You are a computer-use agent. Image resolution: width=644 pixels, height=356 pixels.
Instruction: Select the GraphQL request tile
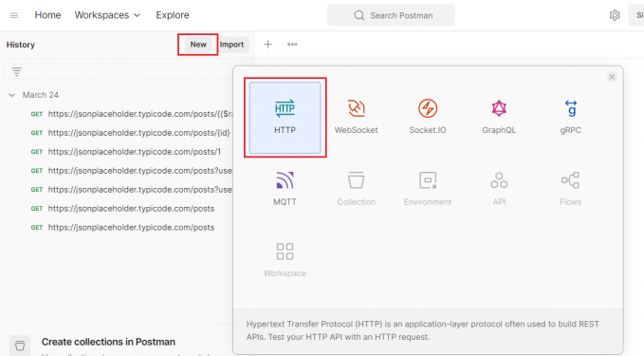click(499, 118)
